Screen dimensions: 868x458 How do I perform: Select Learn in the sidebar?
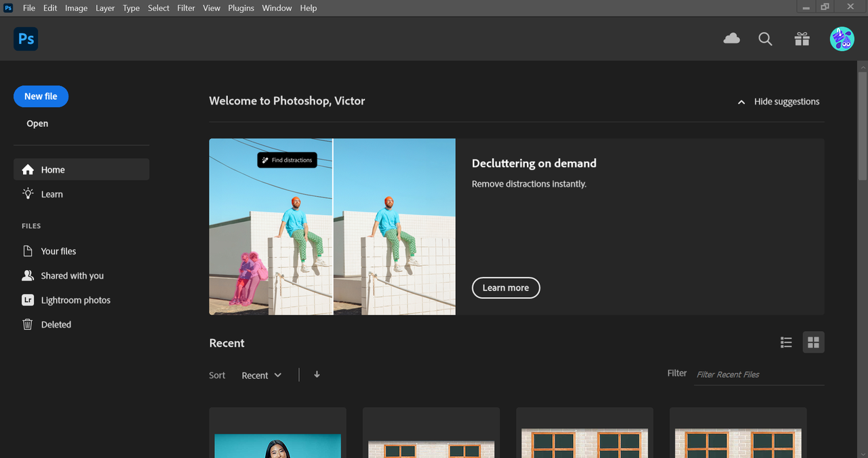[x=81, y=194]
